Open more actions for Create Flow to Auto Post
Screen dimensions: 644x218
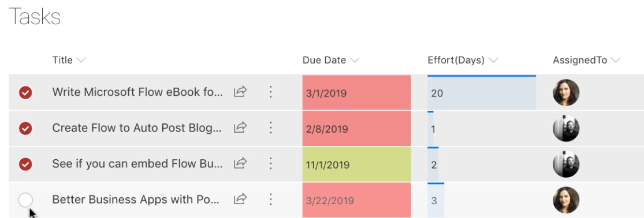[x=271, y=127]
